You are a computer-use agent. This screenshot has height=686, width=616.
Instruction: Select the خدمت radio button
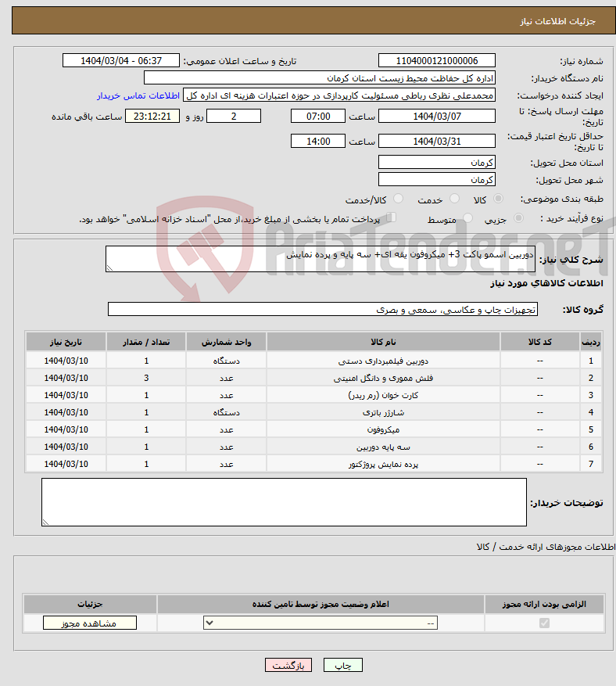point(455,199)
